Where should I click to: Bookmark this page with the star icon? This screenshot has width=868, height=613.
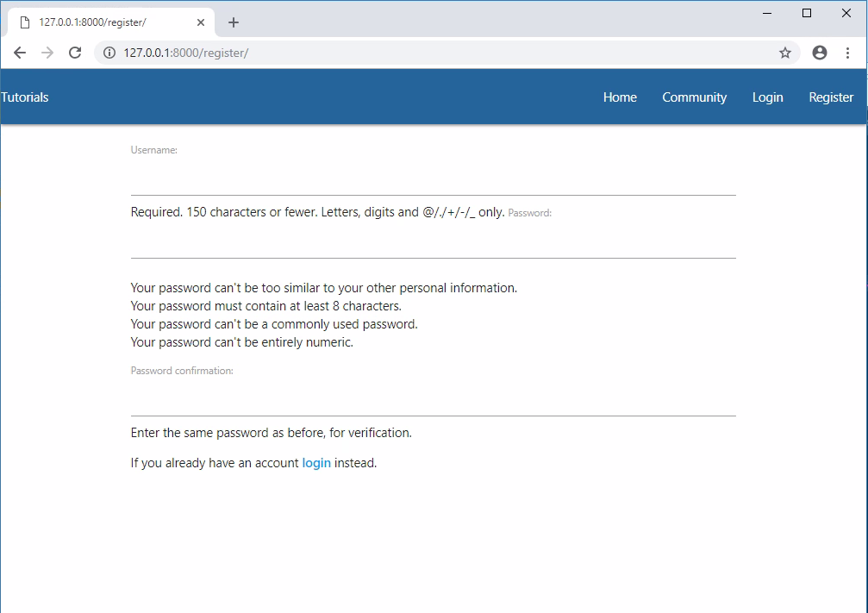click(784, 53)
